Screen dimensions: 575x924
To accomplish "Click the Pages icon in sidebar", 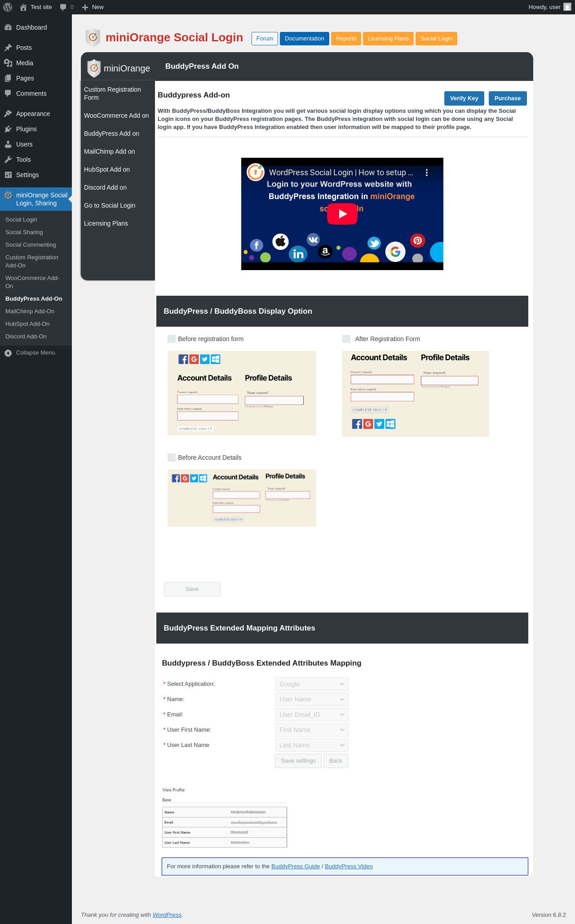I will 8,78.
